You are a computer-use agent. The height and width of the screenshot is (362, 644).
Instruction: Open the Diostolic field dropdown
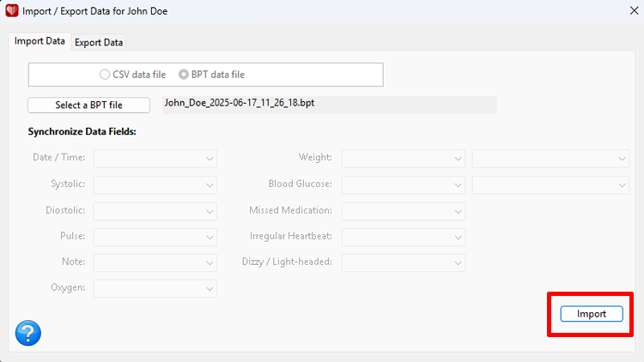(155, 211)
